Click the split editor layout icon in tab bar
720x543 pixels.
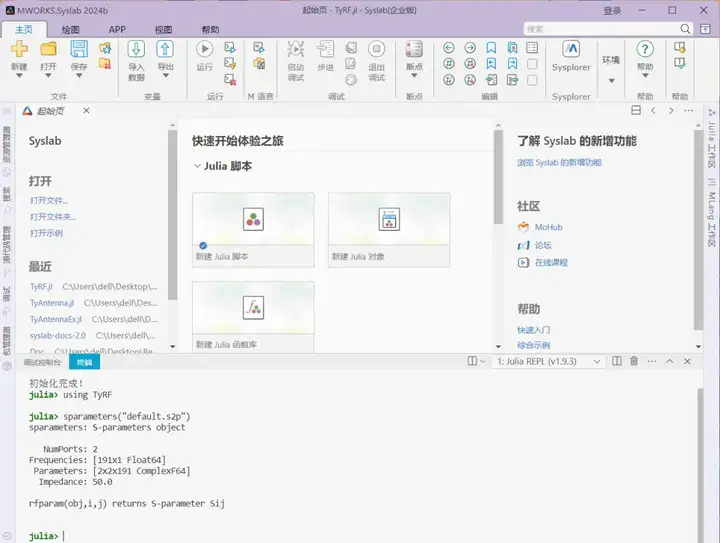tap(636, 111)
